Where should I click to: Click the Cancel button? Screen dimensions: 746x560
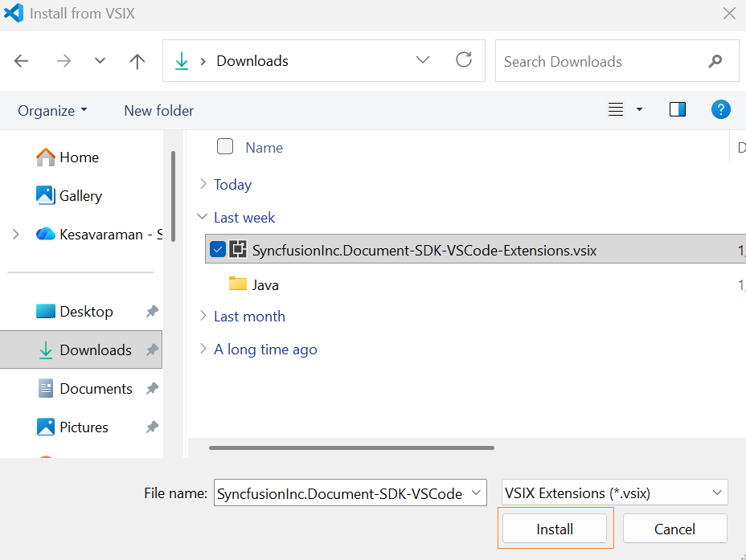[x=674, y=528]
